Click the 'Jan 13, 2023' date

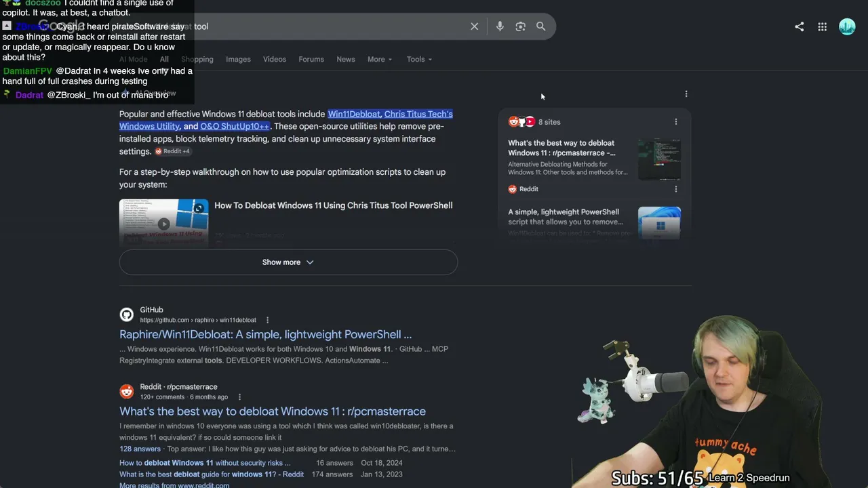coord(382,474)
